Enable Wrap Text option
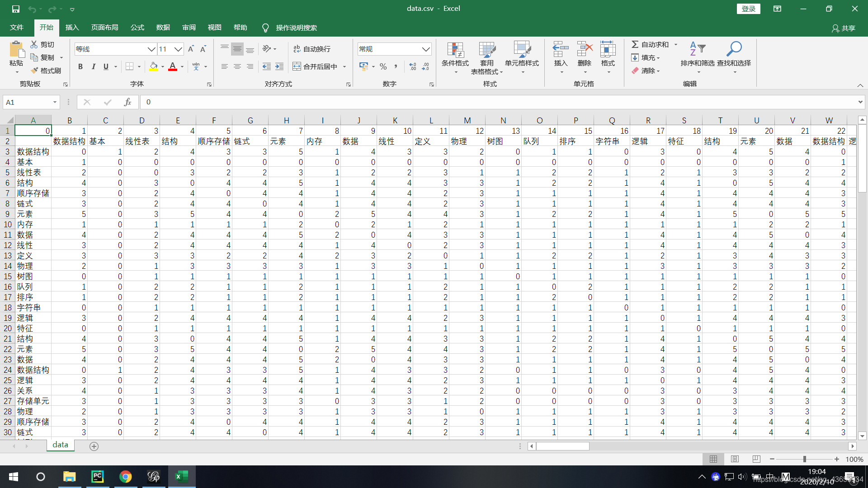Viewport: 868px width, 488px height. pos(311,49)
